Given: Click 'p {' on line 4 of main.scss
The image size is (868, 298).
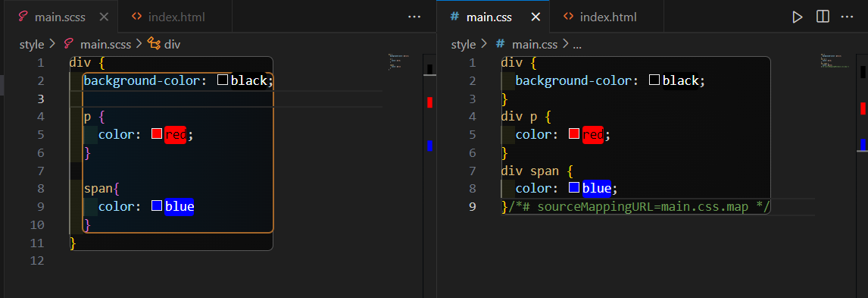Looking at the screenshot, I should pyautogui.click(x=94, y=117).
